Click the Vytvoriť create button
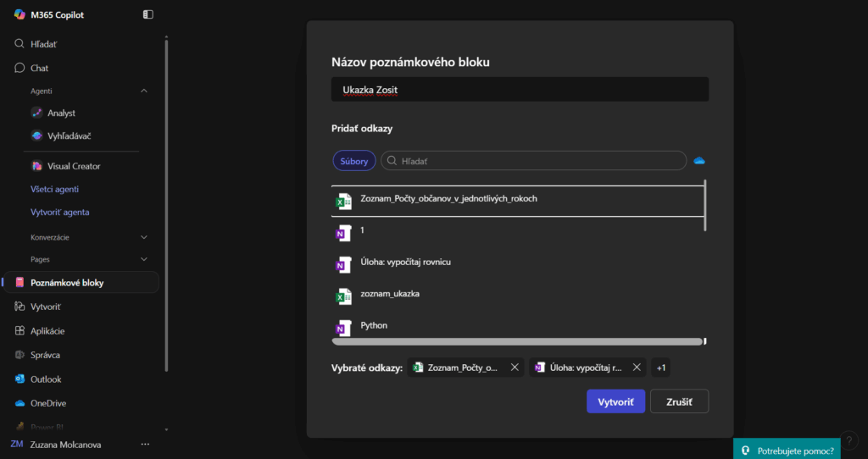The image size is (868, 459). pyautogui.click(x=615, y=401)
